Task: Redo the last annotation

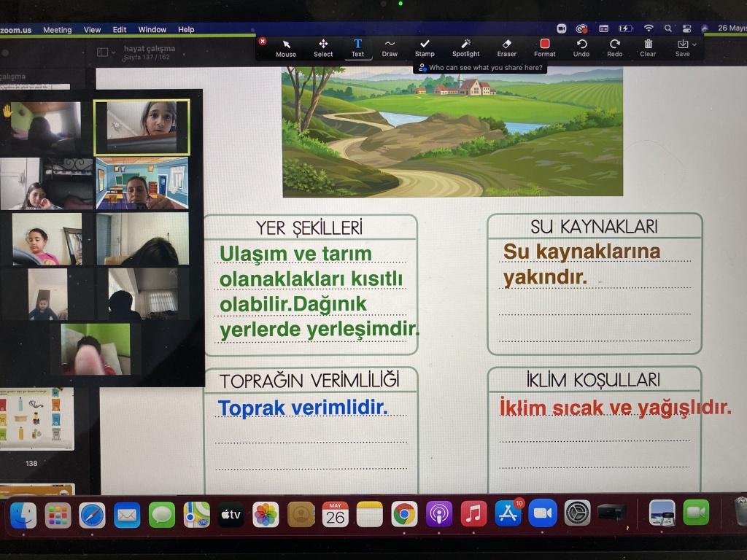Action: click(x=615, y=48)
